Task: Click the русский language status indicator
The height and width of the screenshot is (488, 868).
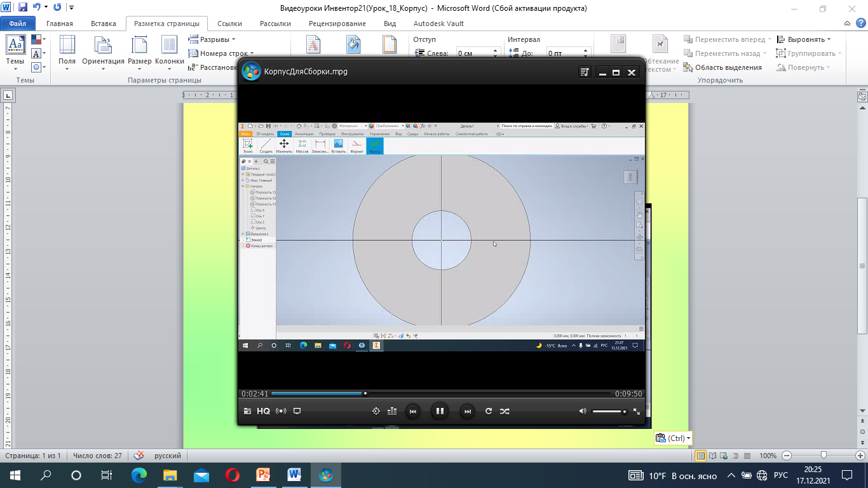Action: pyautogui.click(x=168, y=456)
